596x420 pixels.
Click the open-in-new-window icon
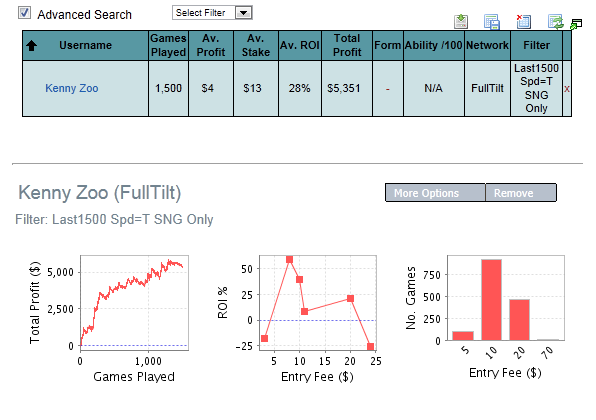coord(576,24)
